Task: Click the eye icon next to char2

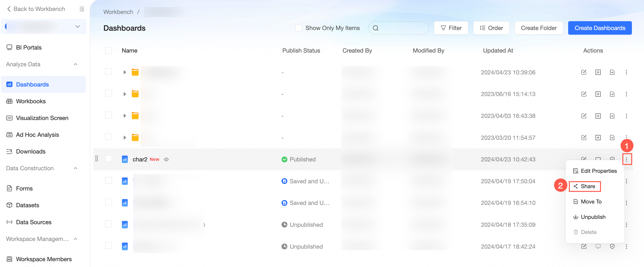Action: (x=166, y=159)
